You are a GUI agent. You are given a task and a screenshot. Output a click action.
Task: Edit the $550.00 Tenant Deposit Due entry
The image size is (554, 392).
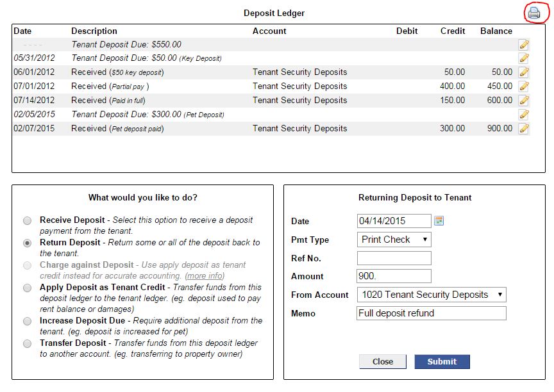(524, 44)
